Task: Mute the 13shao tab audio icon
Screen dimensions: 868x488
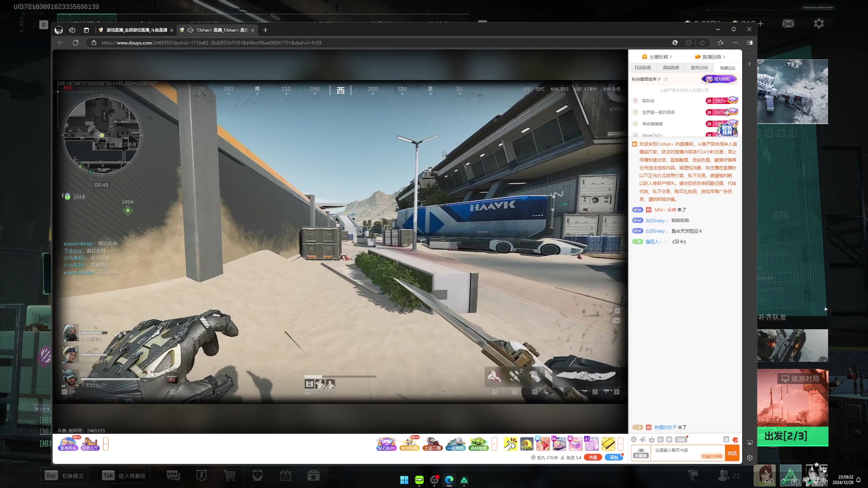Action: pyautogui.click(x=190, y=30)
